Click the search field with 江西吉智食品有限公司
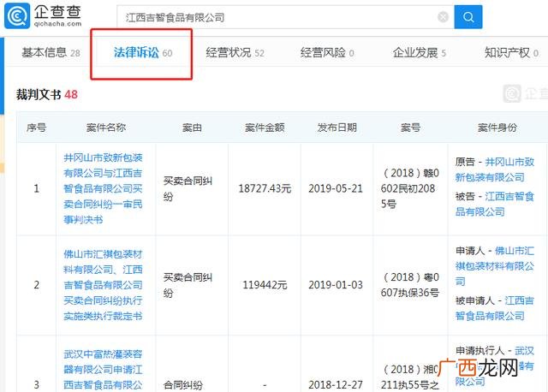548x392 pixels. [x=285, y=17]
